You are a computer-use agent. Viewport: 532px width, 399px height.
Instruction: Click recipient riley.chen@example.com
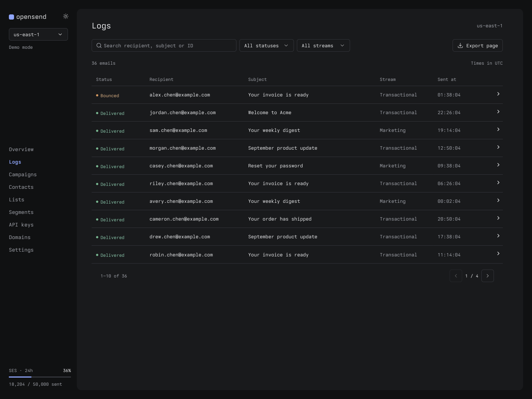pos(181,184)
